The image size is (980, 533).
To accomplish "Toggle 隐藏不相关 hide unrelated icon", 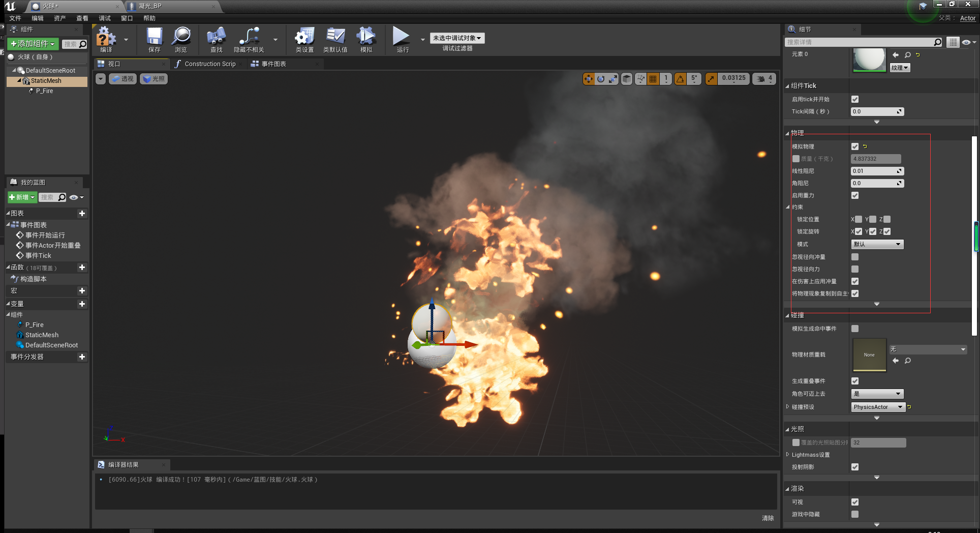I will (x=249, y=40).
